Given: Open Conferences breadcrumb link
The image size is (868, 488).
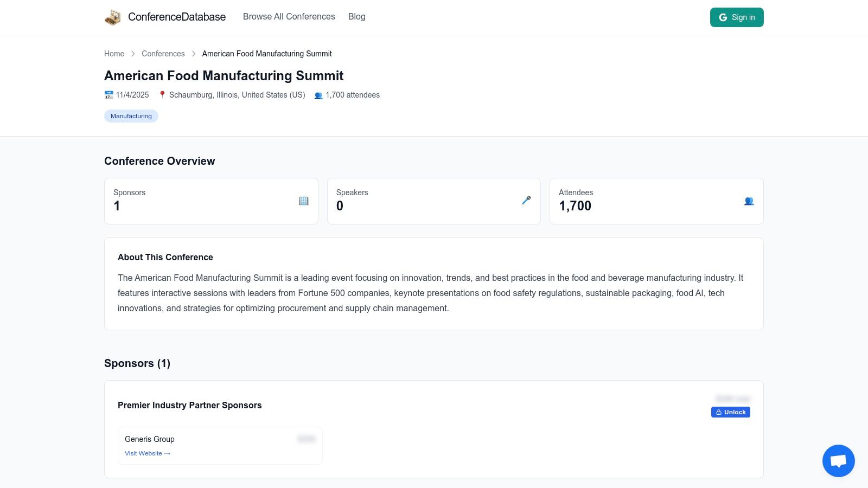Looking at the screenshot, I should pos(163,54).
